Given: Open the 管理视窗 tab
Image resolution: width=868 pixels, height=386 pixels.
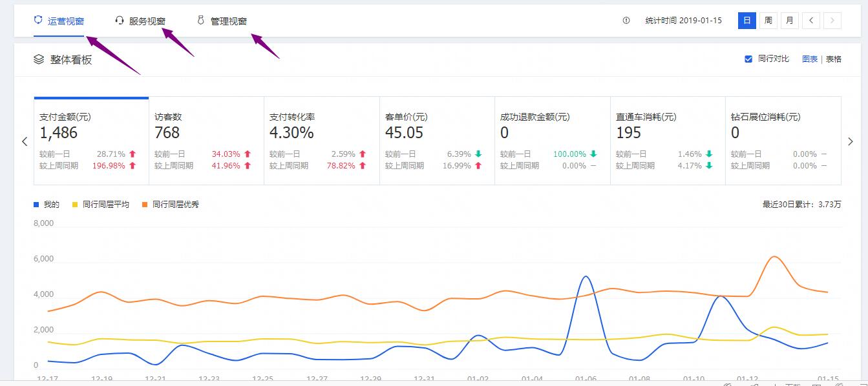Looking at the screenshot, I should click(228, 21).
